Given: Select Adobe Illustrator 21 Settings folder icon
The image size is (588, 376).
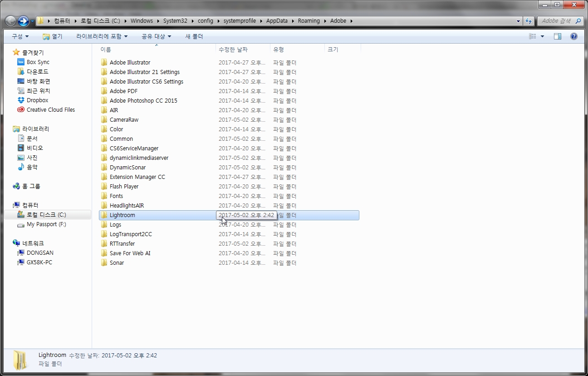Looking at the screenshot, I should 104,72.
